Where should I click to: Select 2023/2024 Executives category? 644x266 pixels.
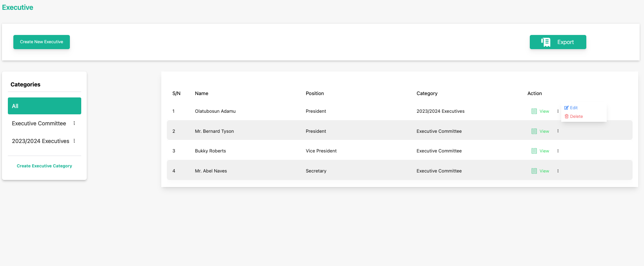click(x=40, y=141)
